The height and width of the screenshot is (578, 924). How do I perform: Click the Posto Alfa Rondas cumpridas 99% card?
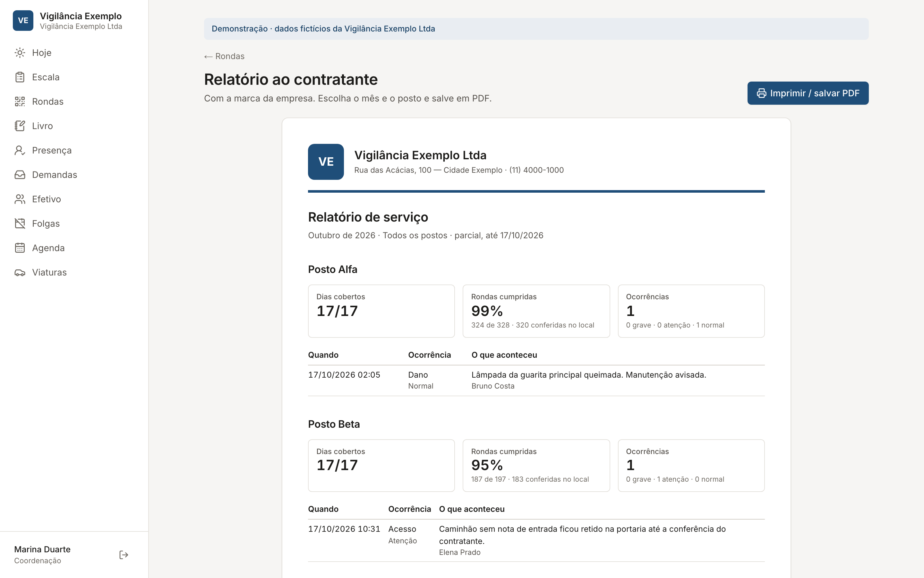click(x=536, y=311)
